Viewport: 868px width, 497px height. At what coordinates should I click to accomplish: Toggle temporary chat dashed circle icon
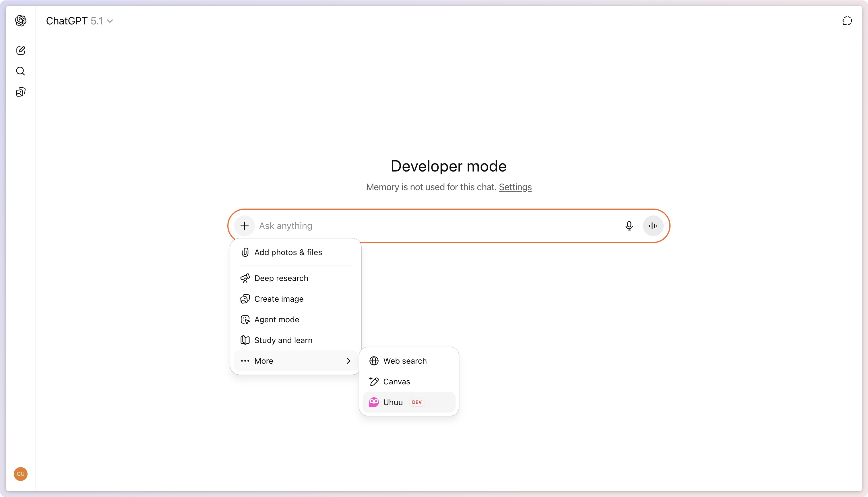[x=847, y=21]
